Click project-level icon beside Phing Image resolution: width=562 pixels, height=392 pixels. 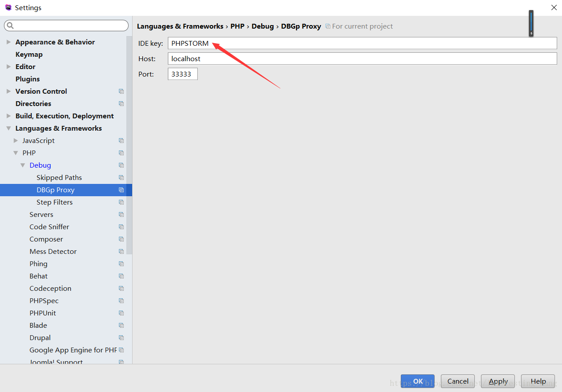[x=121, y=264]
